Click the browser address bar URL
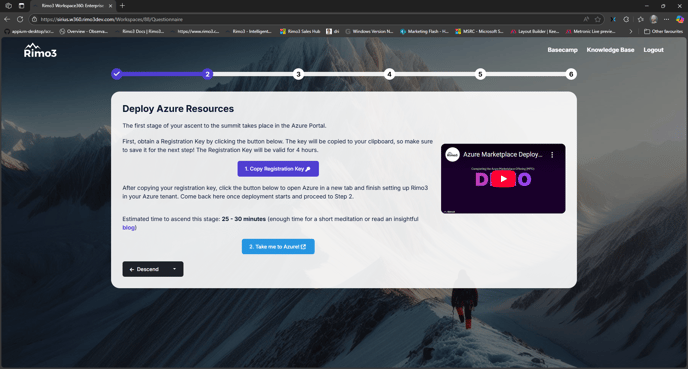688x369 pixels. click(x=111, y=19)
